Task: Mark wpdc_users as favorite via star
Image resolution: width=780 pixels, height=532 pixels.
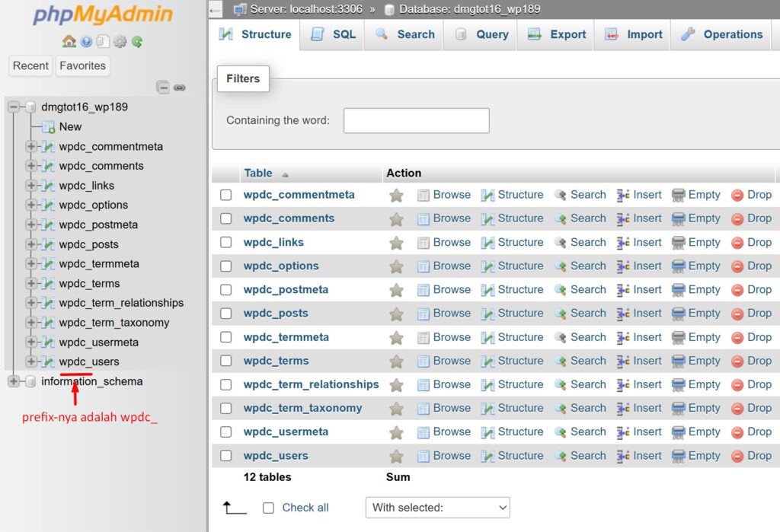Action: pyautogui.click(x=396, y=457)
